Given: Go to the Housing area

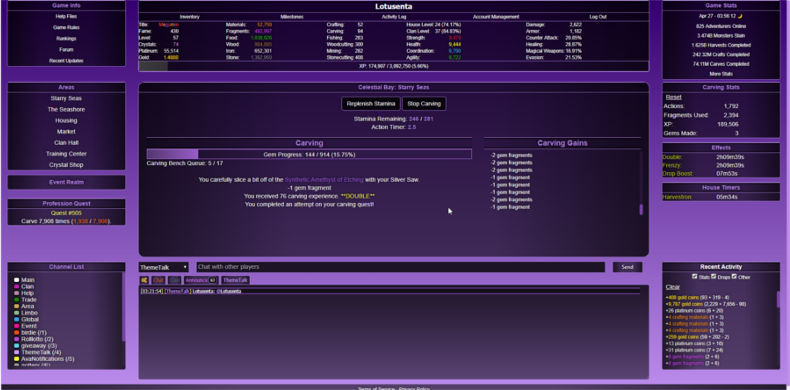Looking at the screenshot, I should click(x=66, y=120).
